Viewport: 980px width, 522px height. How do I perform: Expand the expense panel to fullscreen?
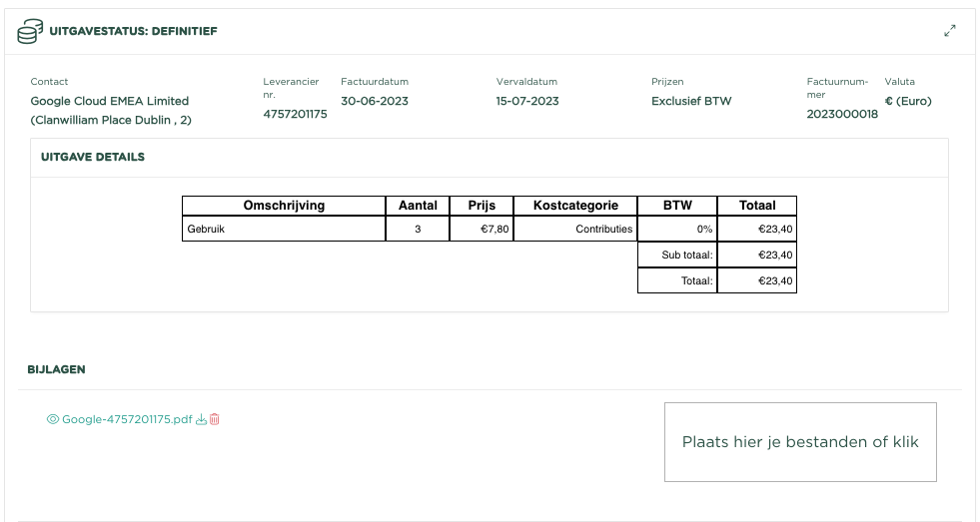coord(949,31)
